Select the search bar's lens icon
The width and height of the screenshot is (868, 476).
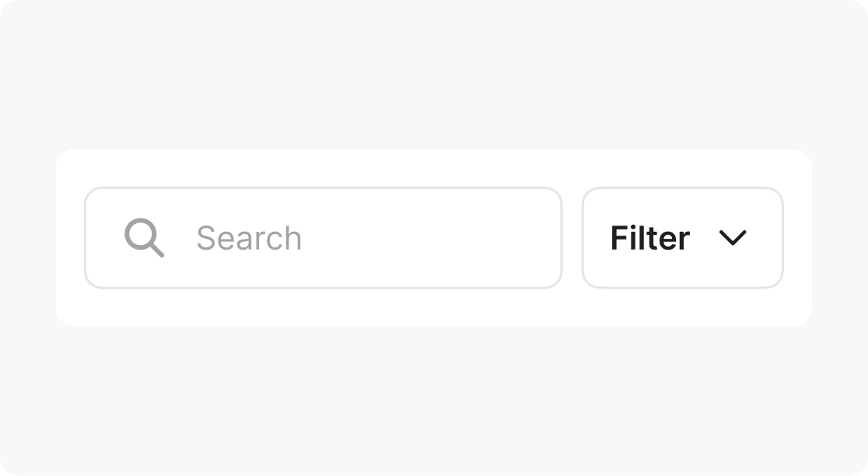coord(144,237)
